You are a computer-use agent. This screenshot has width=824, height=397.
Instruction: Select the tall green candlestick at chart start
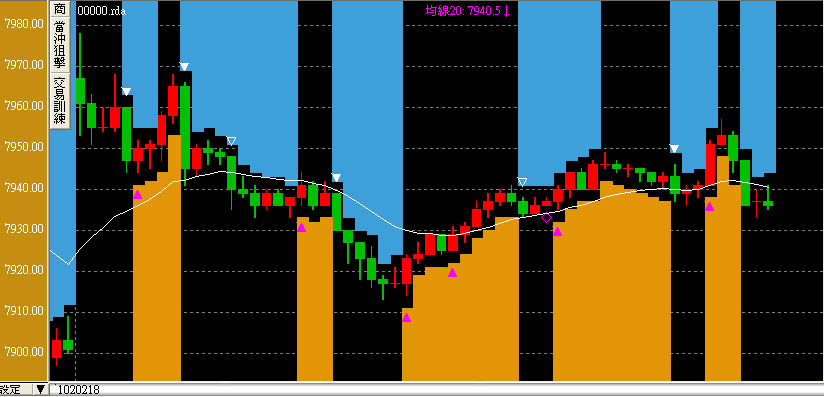click(80, 90)
